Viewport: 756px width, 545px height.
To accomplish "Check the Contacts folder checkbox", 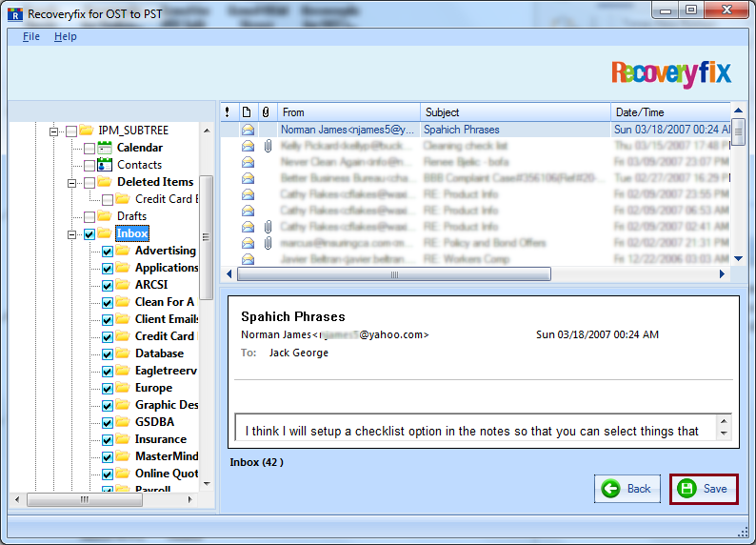I will 90,166.
